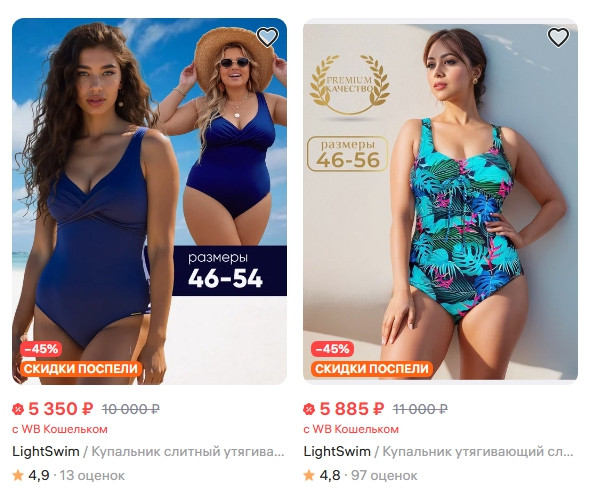Click the wallet discount icon beside 5 885 ₽
This screenshot has width=589, height=489.
pyautogui.click(x=309, y=409)
